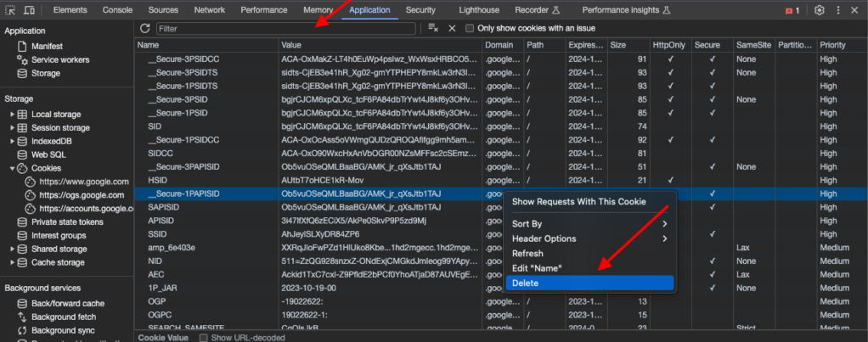Open the DevTools three-dot menu
Viewport: 868px width, 342px height.
pos(839,10)
